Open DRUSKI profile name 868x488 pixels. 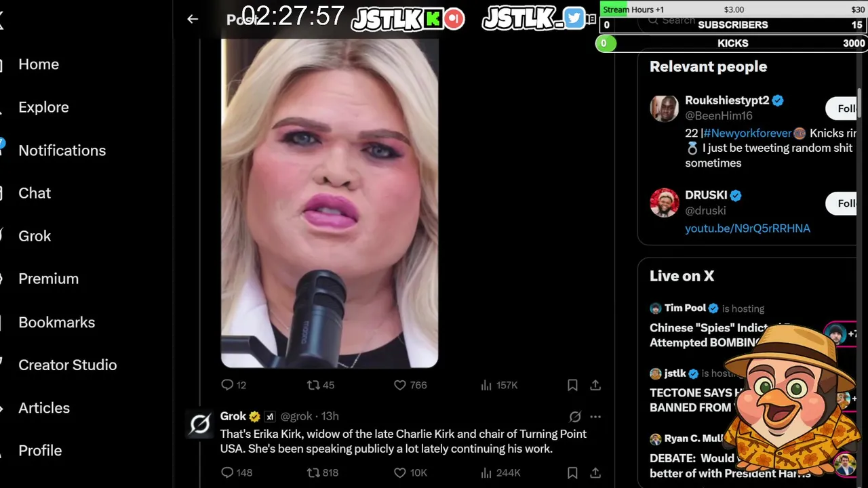coord(706,195)
